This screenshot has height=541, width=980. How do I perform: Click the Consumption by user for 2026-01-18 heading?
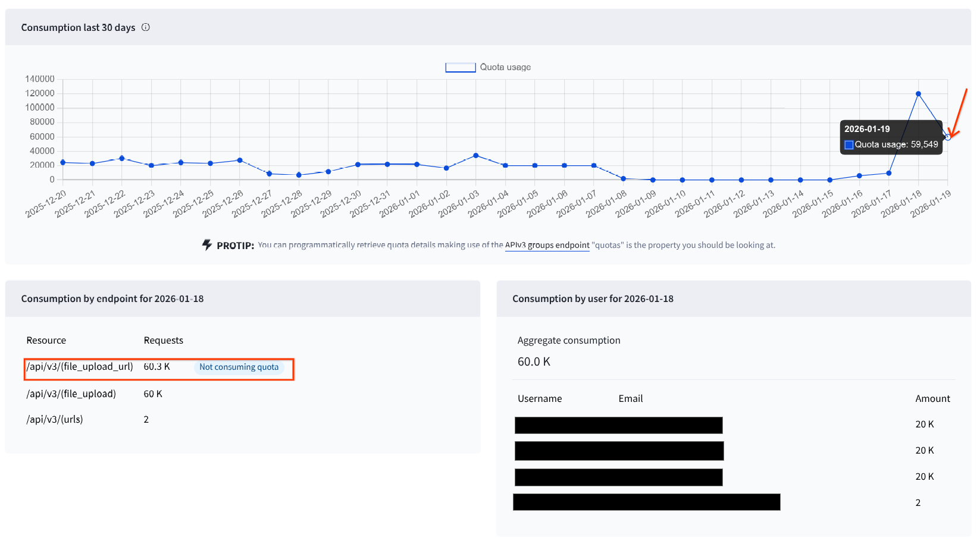tap(593, 298)
